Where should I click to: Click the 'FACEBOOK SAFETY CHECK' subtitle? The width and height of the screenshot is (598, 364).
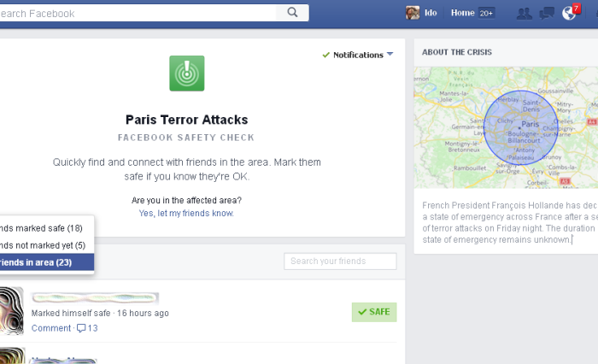(186, 138)
